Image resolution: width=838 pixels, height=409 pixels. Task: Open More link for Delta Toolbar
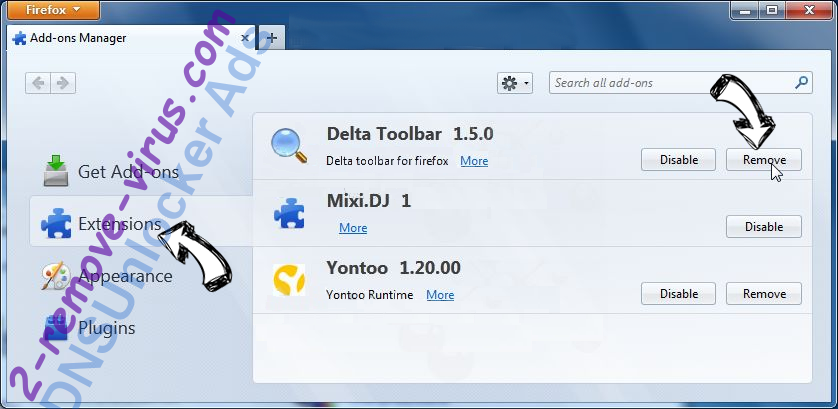474,161
